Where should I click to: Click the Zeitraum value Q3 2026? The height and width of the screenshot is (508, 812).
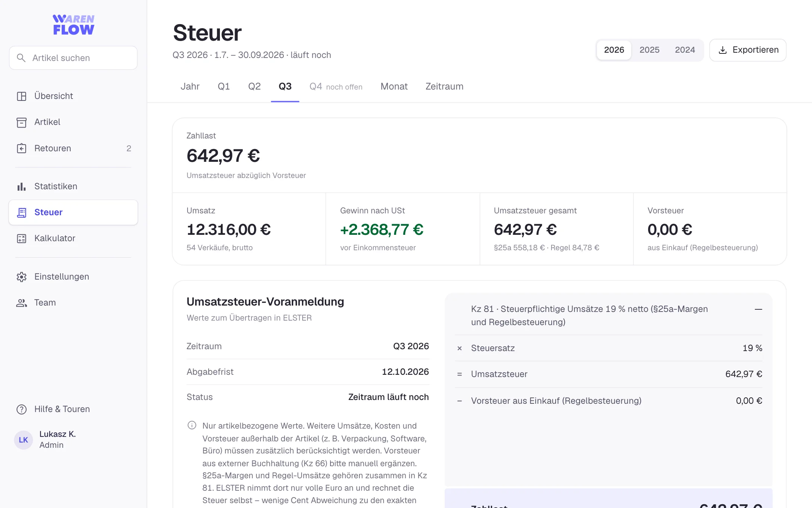click(411, 346)
